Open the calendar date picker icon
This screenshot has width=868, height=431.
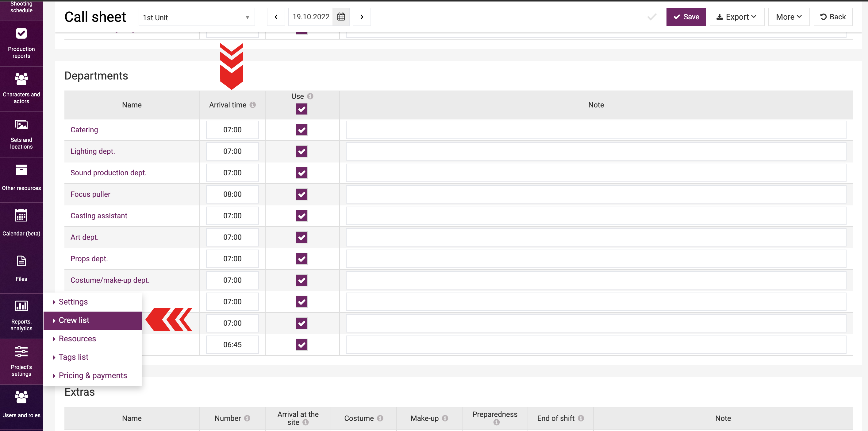point(341,17)
